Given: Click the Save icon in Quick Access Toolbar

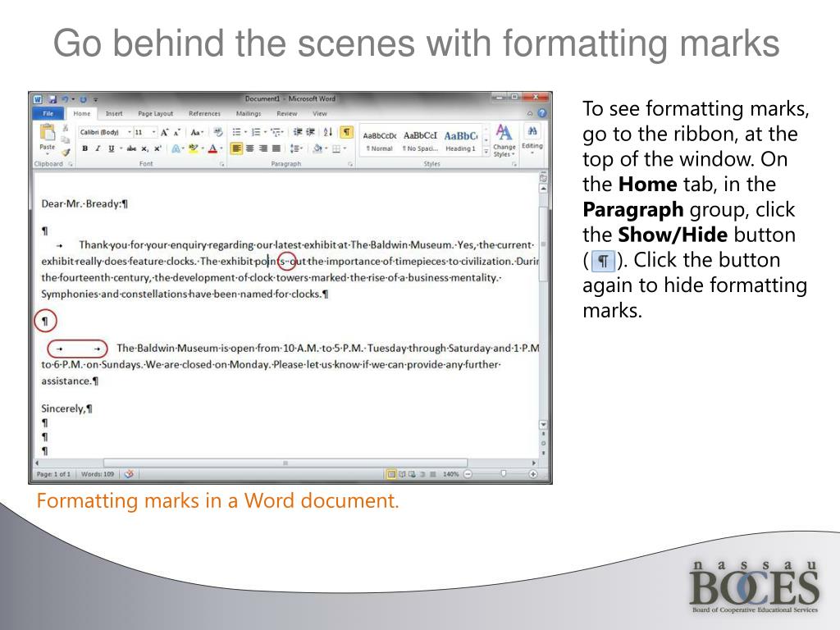Looking at the screenshot, I should [52, 98].
